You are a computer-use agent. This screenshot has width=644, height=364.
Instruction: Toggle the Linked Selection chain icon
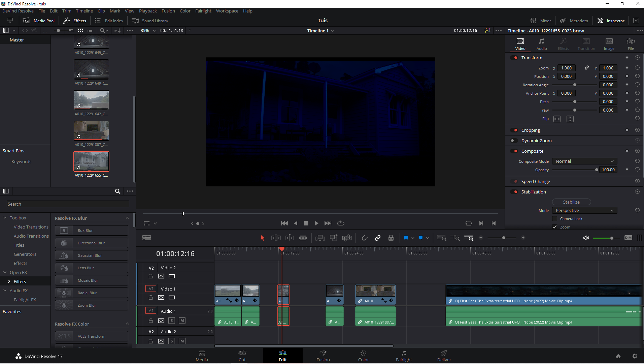click(378, 238)
